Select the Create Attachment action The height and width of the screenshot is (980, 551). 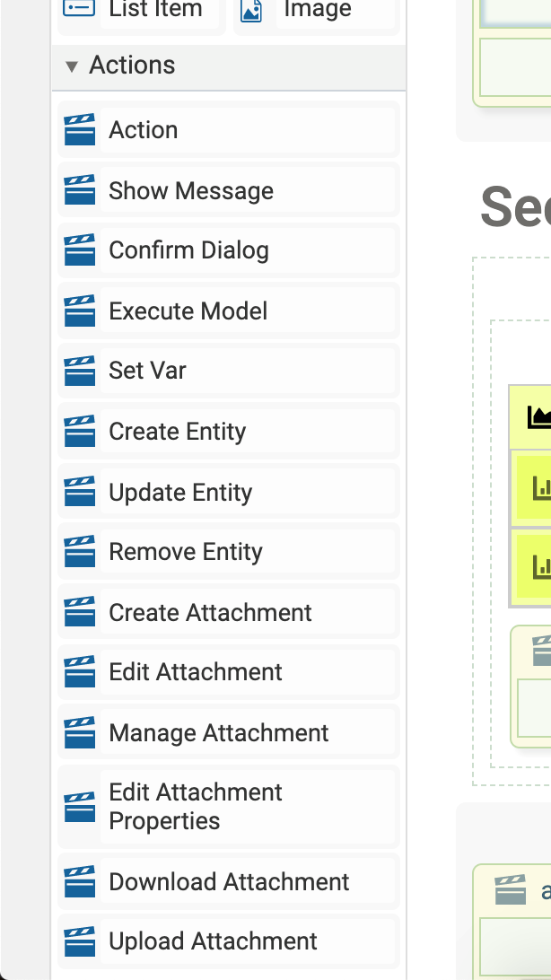tap(210, 613)
